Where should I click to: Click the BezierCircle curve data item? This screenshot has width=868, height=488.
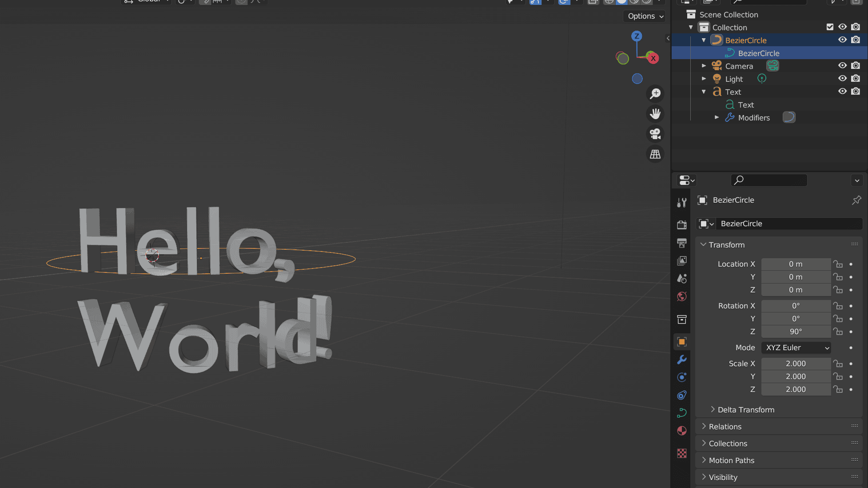[758, 53]
